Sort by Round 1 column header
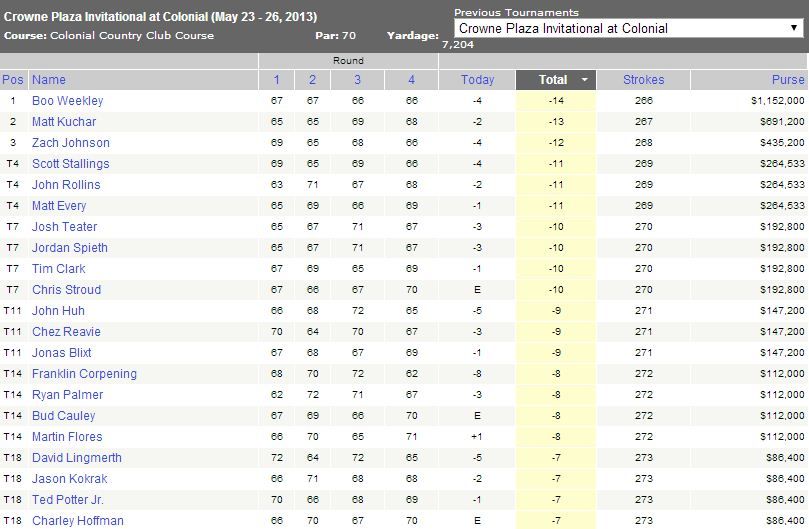 277,79
